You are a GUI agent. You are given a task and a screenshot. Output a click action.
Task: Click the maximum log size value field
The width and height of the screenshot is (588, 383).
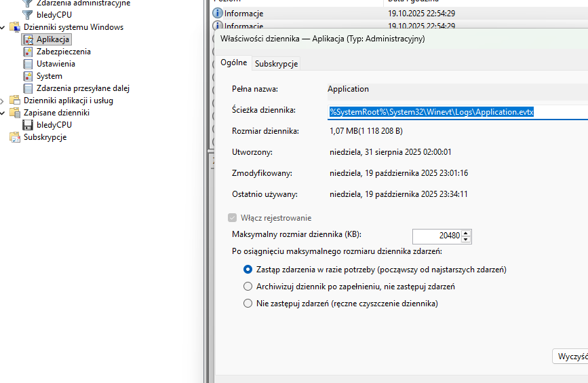(x=437, y=236)
